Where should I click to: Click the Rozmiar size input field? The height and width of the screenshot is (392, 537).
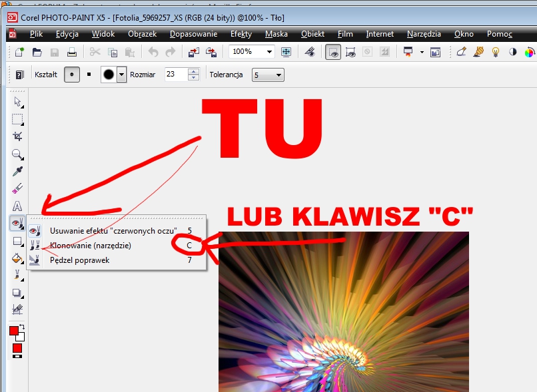[x=175, y=75]
